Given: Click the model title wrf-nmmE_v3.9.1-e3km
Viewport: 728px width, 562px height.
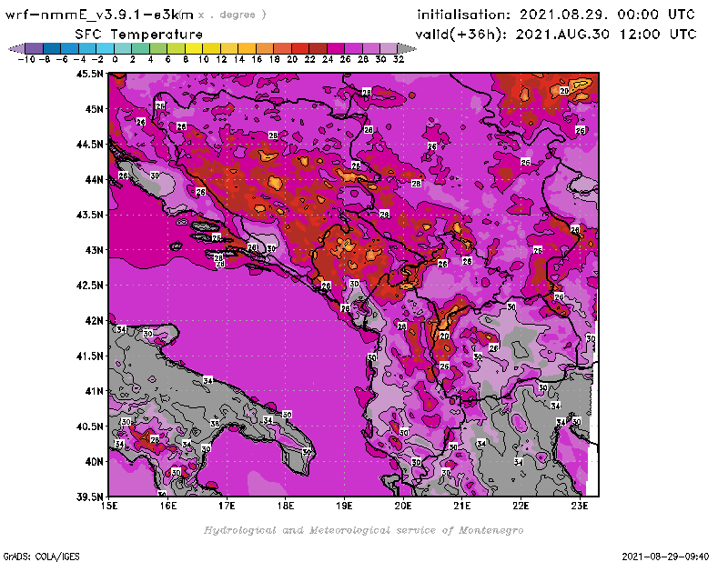Looking at the screenshot, I should [x=99, y=15].
